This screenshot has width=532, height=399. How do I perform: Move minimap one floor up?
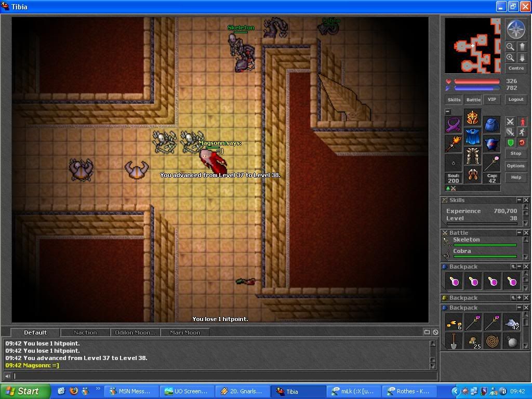click(x=522, y=46)
